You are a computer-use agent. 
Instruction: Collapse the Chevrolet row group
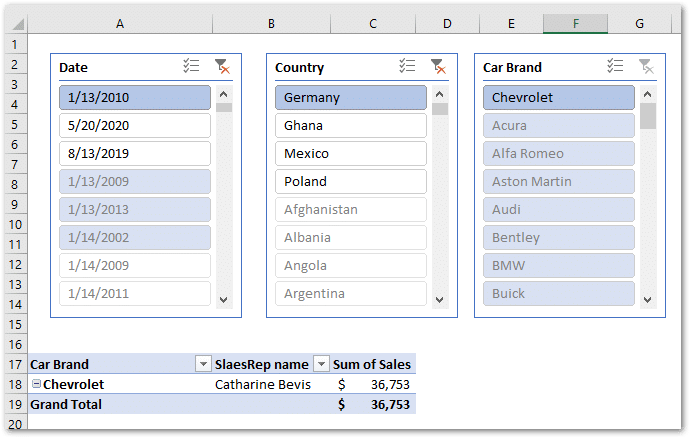(x=36, y=384)
